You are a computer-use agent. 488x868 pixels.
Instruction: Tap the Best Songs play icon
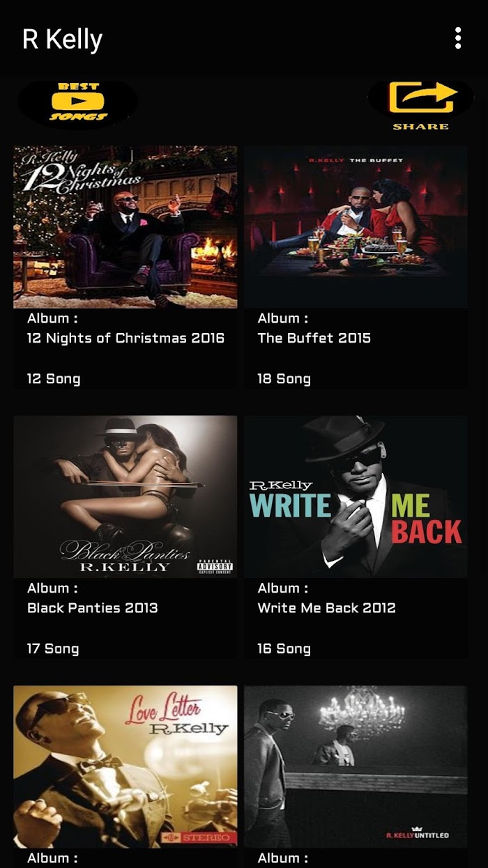coord(77,102)
